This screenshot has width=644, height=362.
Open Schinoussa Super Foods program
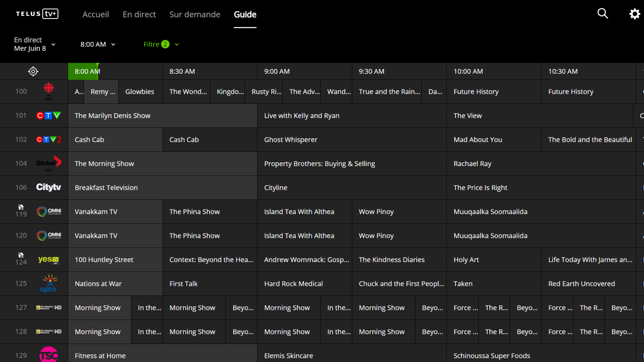coord(541,353)
